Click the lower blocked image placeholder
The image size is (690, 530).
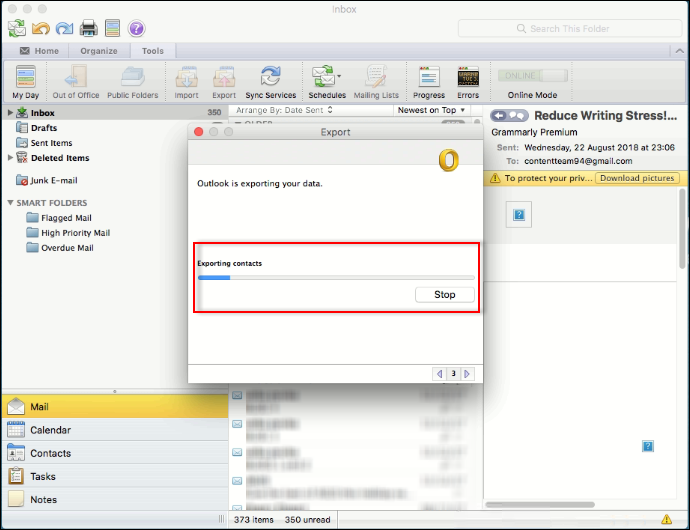click(x=648, y=446)
